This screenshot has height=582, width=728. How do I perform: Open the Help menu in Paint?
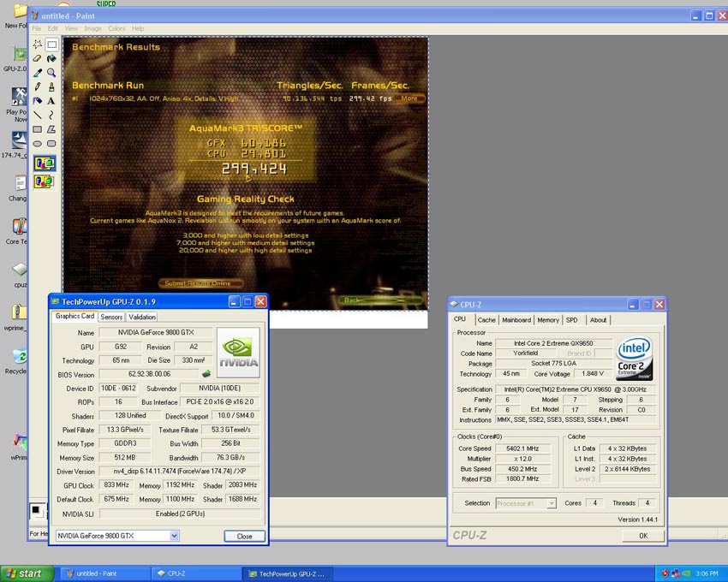(x=138, y=28)
